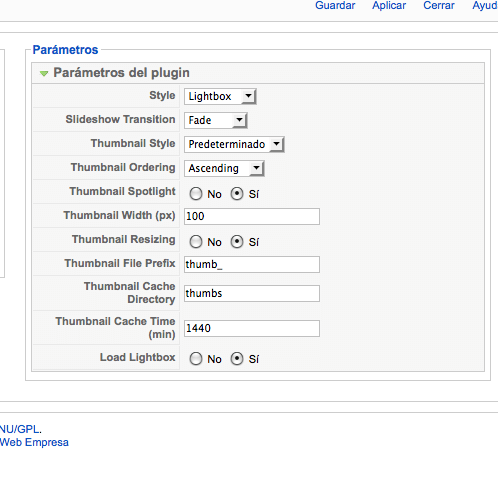This screenshot has width=498, height=480.
Task: Open the Slideshow Transition Fade dropdown
Action: [x=216, y=120]
